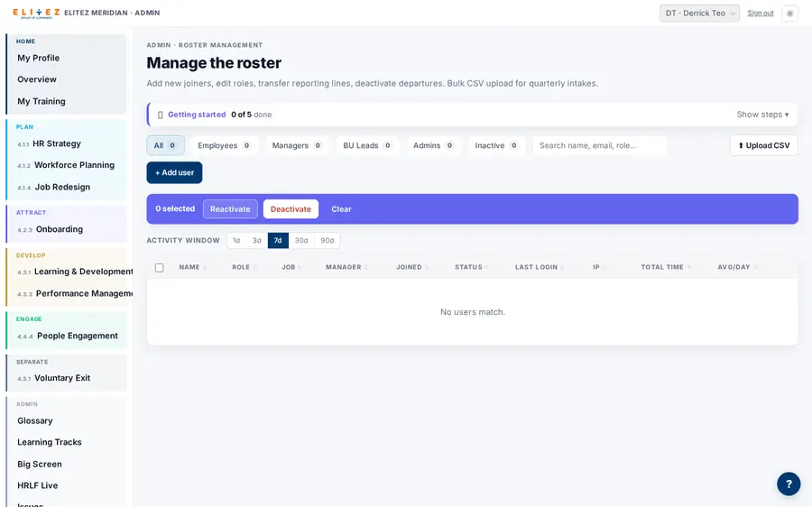Screen dimensions: 812x507
Task: Sort by Manager column
Action: pyautogui.click(x=347, y=267)
